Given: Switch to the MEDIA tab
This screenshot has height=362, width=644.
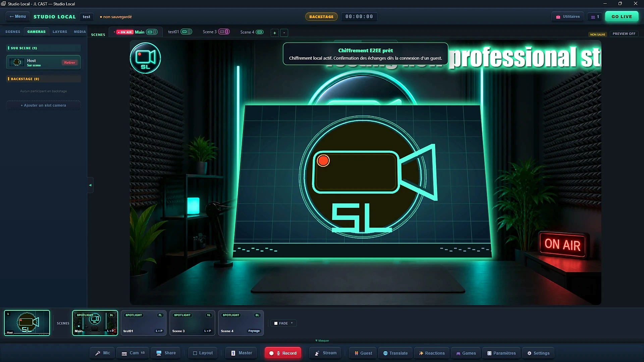Looking at the screenshot, I should tap(80, 32).
